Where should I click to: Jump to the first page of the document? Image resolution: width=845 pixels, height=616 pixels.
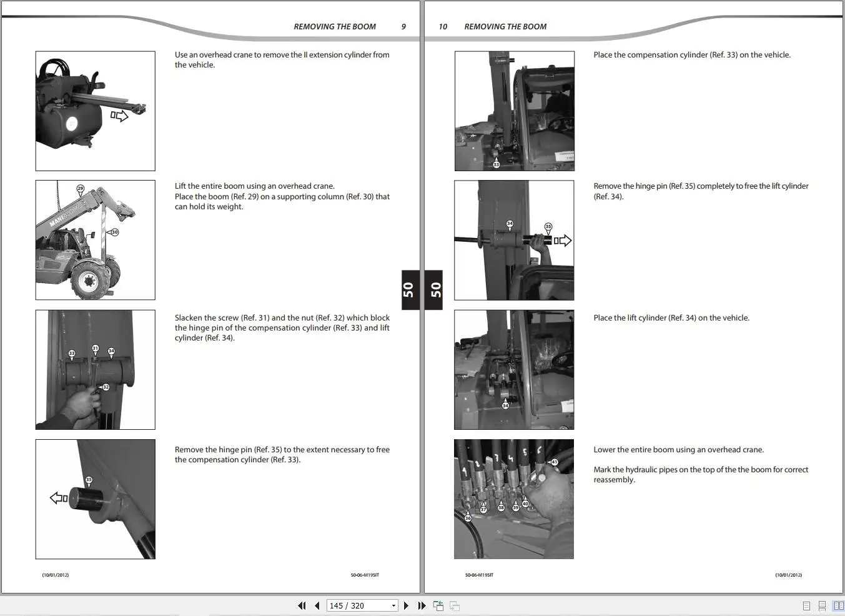point(302,605)
